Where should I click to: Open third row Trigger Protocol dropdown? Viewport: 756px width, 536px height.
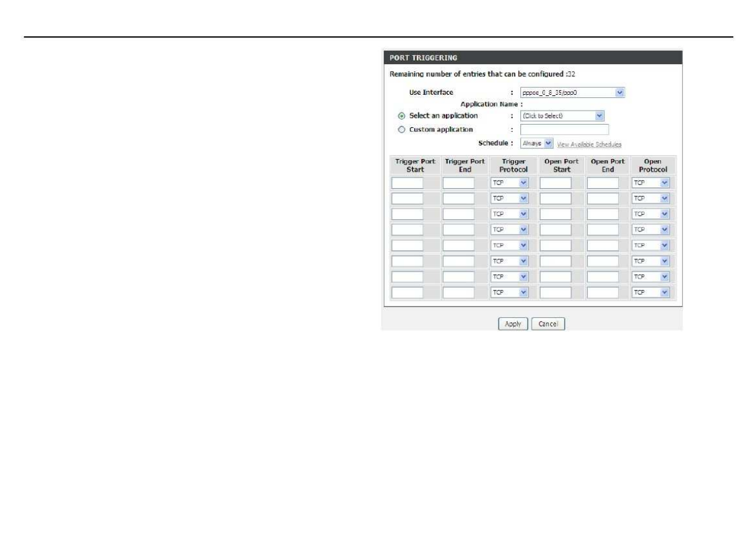pyautogui.click(x=510, y=214)
